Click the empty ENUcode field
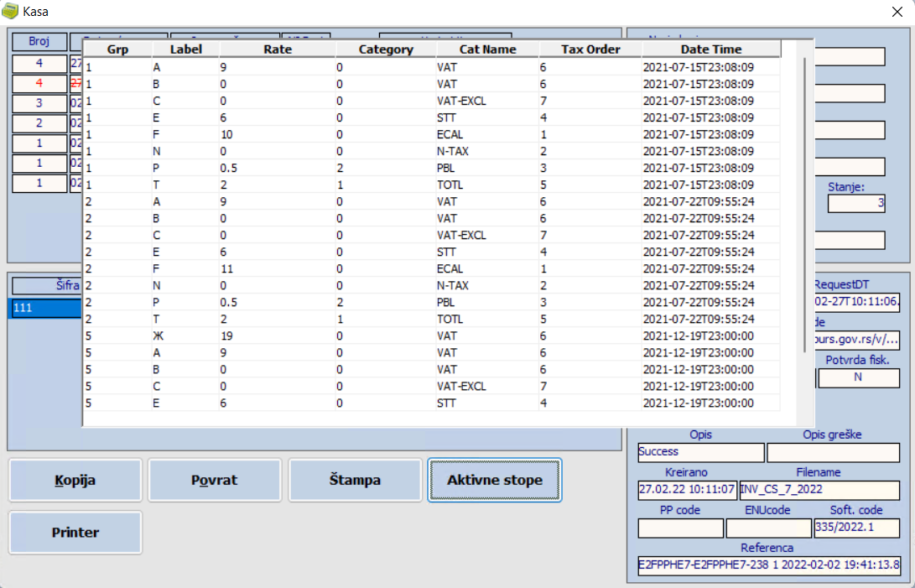Viewport: 915px width, 588px height. click(768, 528)
